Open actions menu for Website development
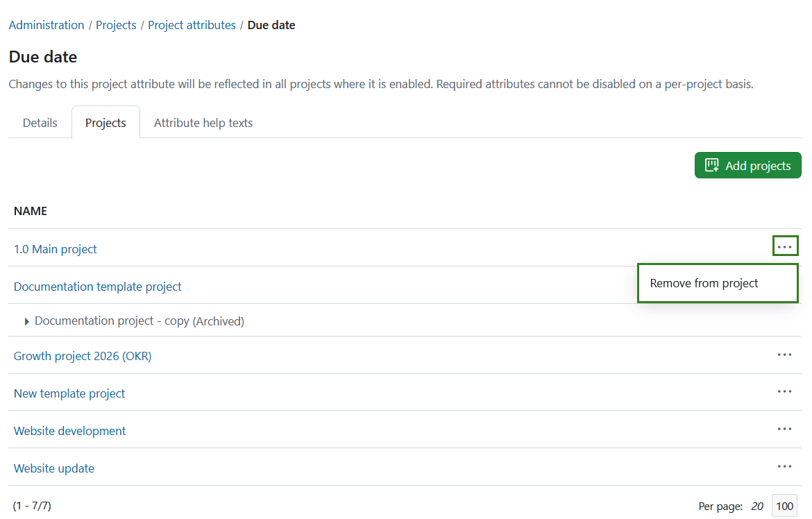Viewport: 812px width, 519px height. point(784,429)
